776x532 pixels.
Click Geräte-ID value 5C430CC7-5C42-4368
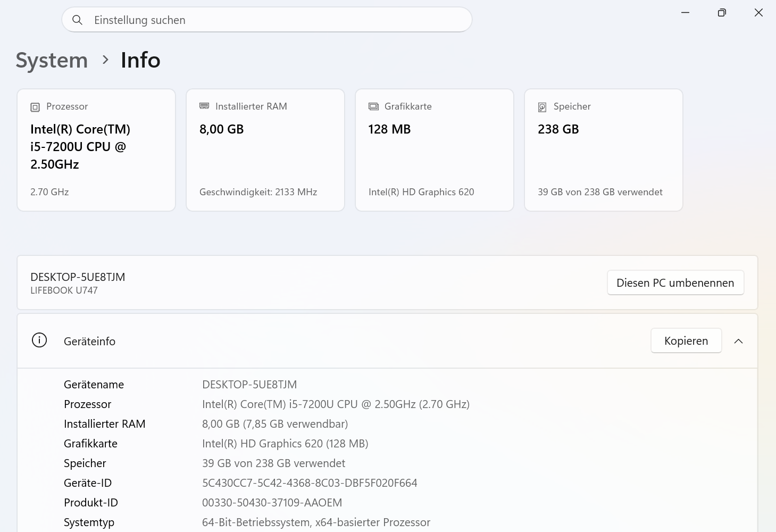(310, 483)
